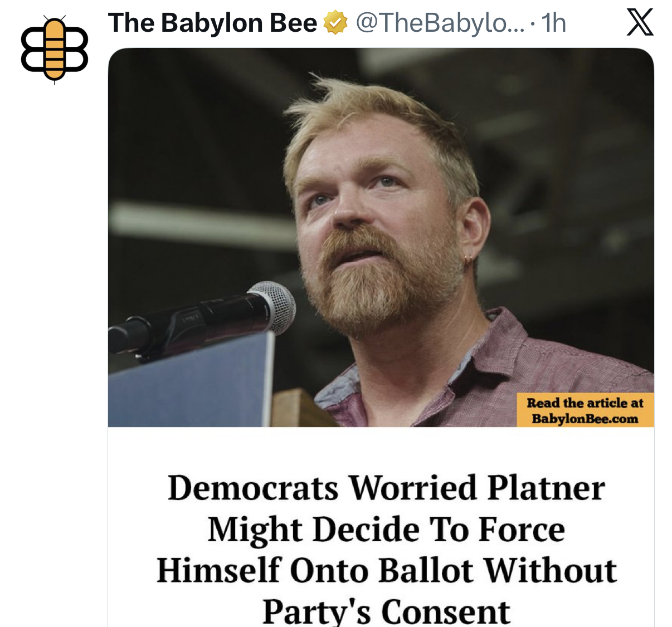Click BabylonBee.com text in yellow badge
672x627 pixels.
585,419
